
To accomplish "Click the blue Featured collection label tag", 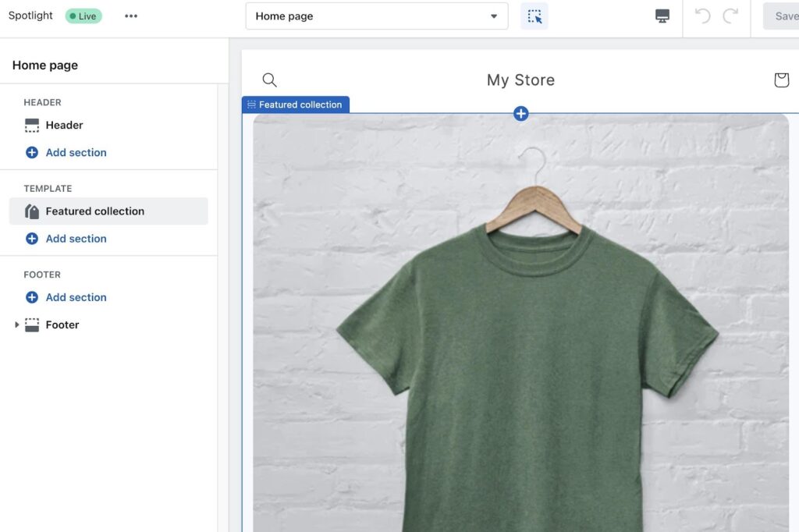I will pos(296,105).
